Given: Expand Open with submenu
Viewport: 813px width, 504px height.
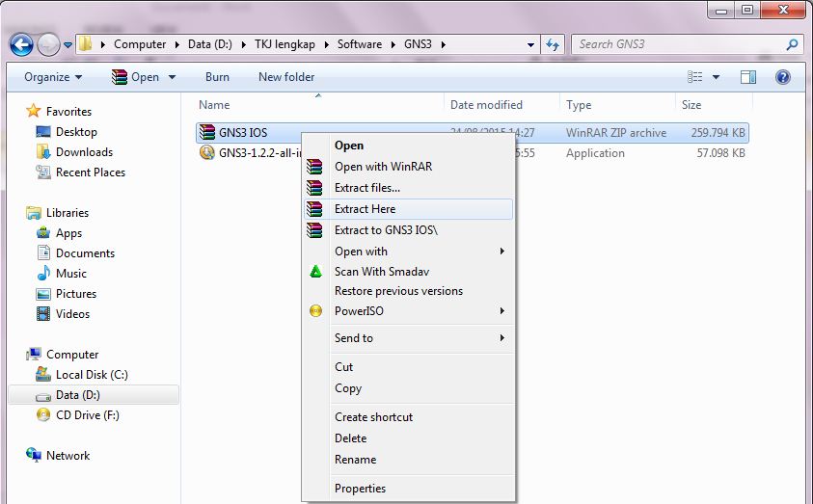Looking at the screenshot, I should coord(408,252).
